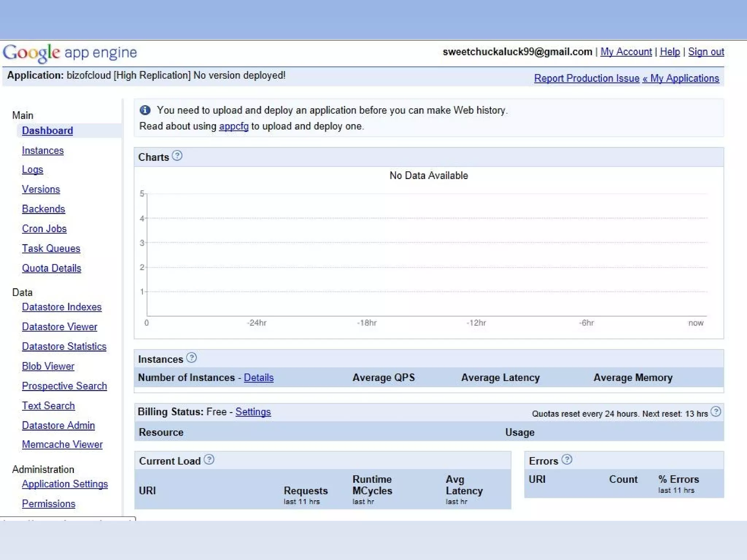Click the Current Load help icon

click(209, 459)
